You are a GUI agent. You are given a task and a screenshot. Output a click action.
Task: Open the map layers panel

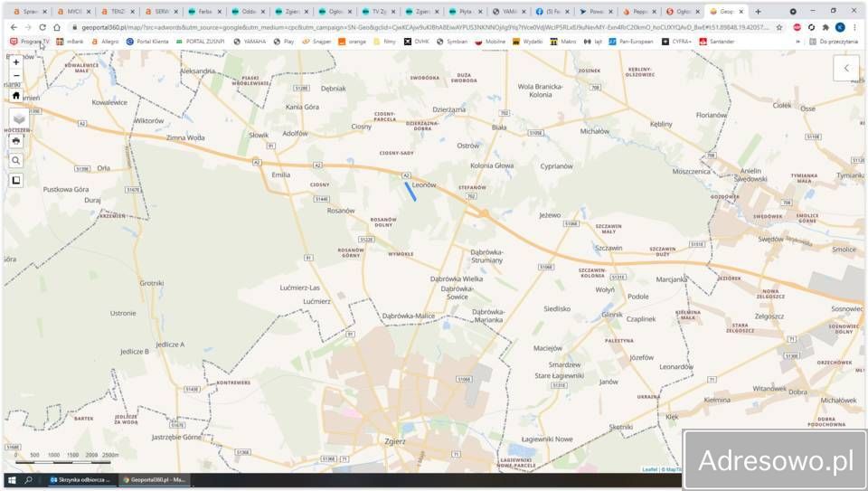coord(19,118)
